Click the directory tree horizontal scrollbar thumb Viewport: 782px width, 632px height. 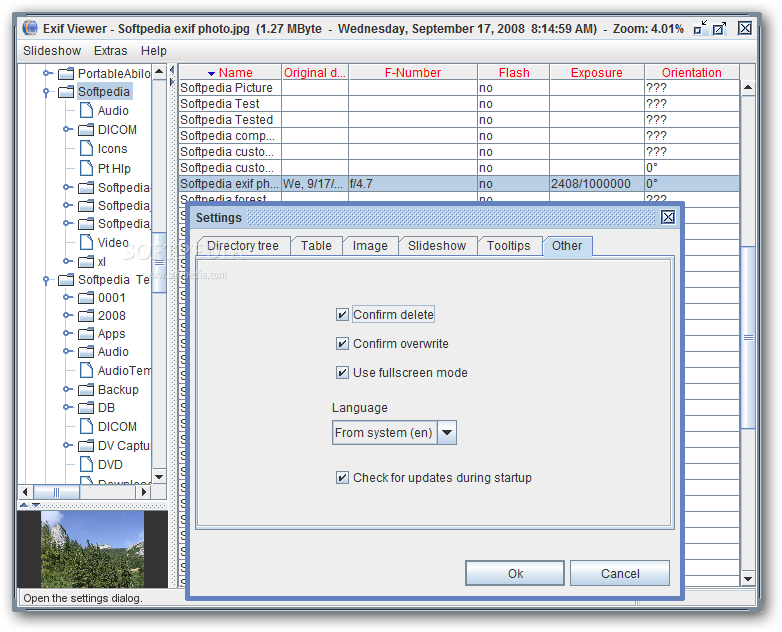click(x=56, y=492)
